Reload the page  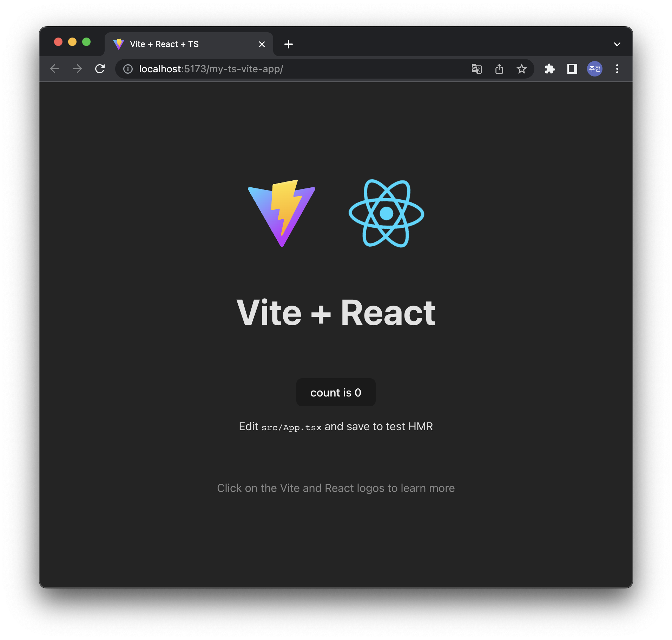click(100, 69)
